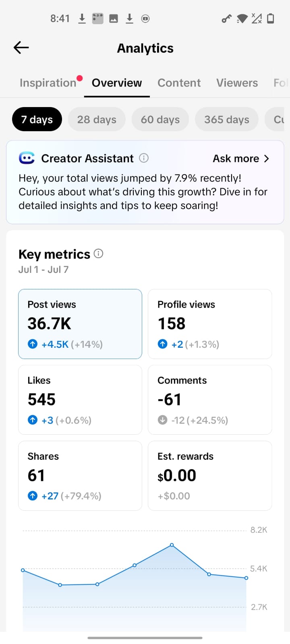Tap the Post views up-arrow icon
Screen dimensions: 290x644
point(33,344)
